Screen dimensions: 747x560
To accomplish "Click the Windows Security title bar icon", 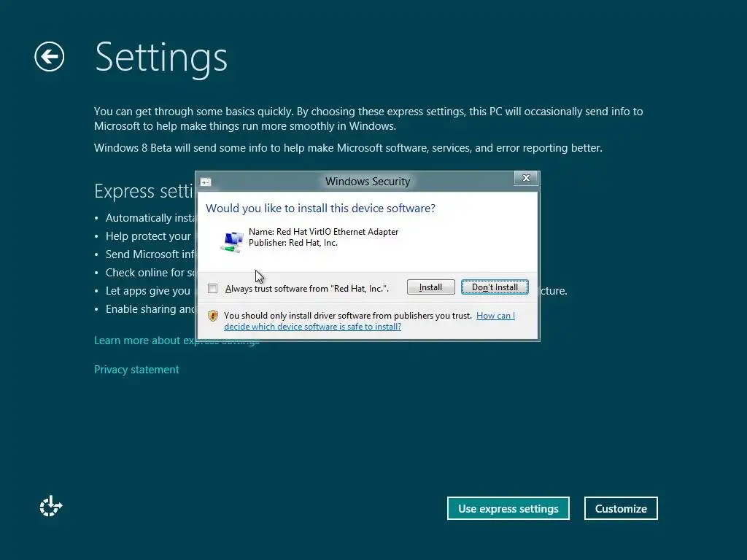I will point(206,182).
